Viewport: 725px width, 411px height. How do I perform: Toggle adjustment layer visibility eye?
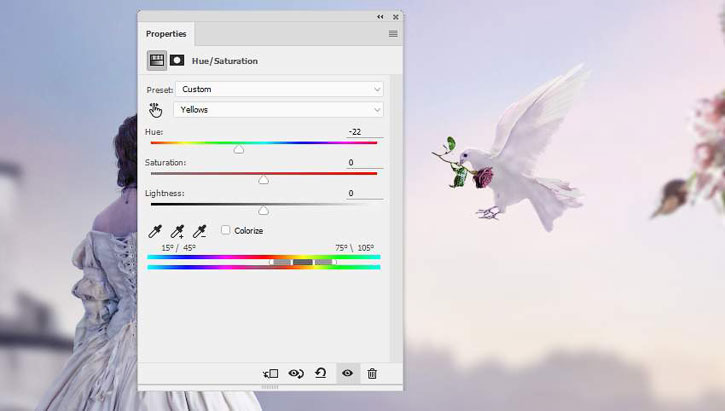[348, 373]
